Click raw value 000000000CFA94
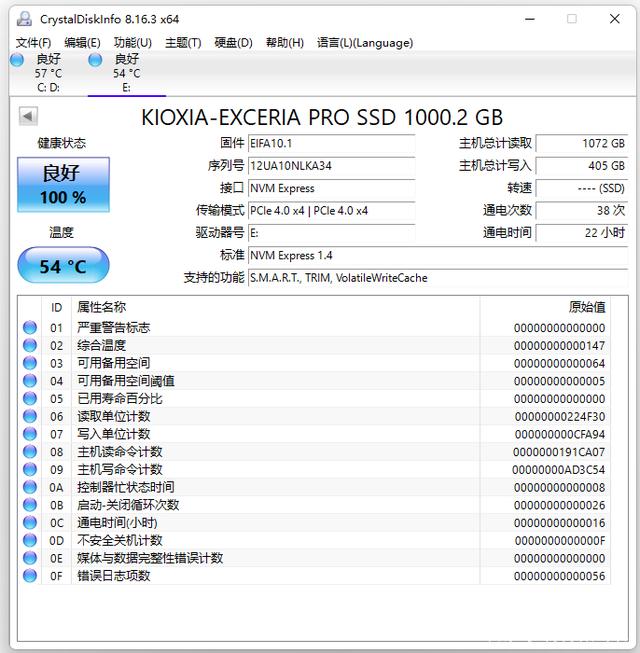Image resolution: width=640 pixels, height=653 pixels. (x=560, y=434)
